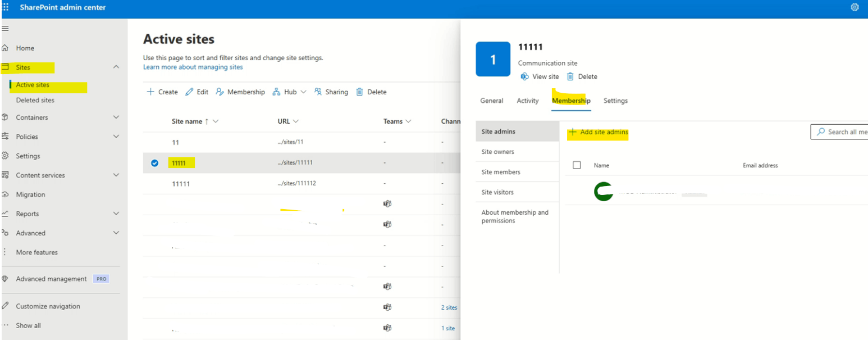Switch to the panel Settings tab
This screenshot has height=340, width=868.
[x=615, y=101]
